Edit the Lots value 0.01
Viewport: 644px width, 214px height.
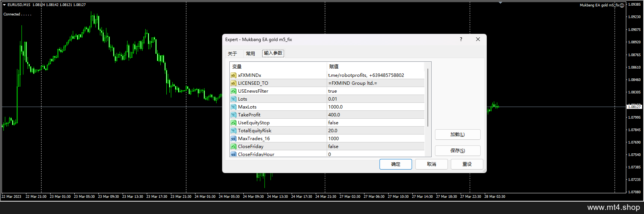pos(376,99)
